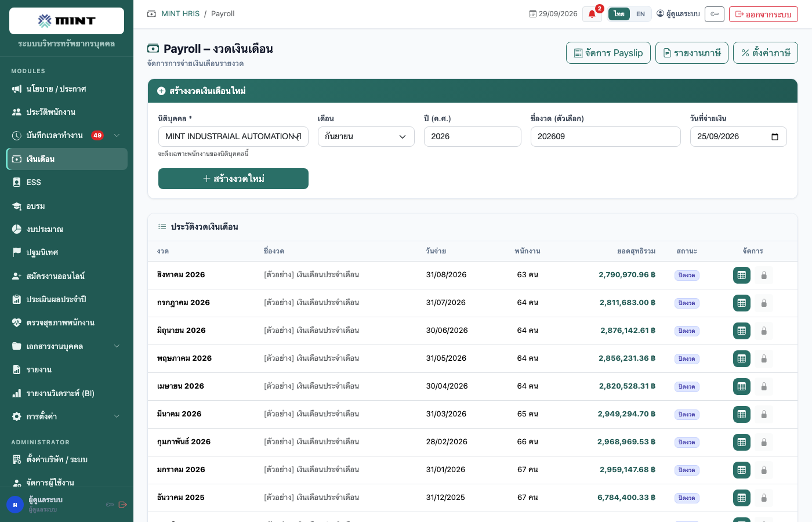Screen dimensions: 812x522
Task: Switch language to ไทย
Action: pos(619,14)
